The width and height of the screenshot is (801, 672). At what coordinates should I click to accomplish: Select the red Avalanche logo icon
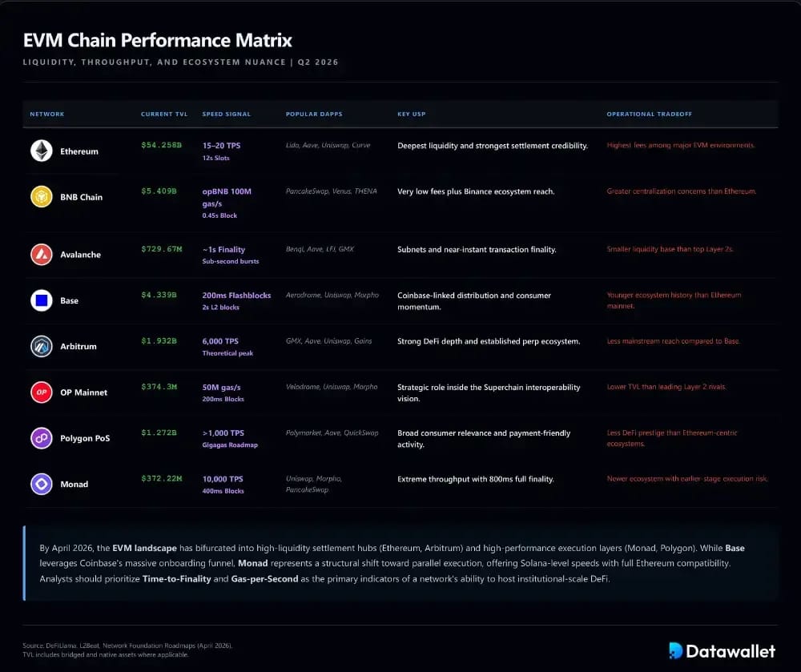click(x=42, y=254)
